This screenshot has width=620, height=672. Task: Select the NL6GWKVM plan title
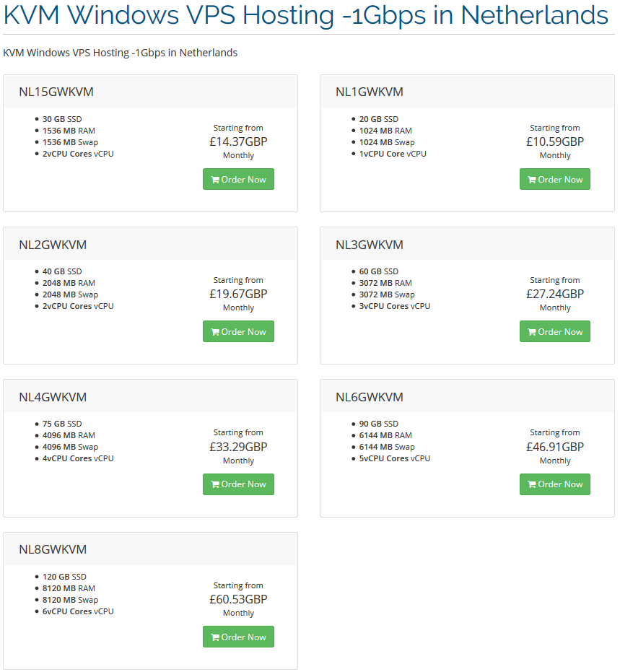point(370,397)
